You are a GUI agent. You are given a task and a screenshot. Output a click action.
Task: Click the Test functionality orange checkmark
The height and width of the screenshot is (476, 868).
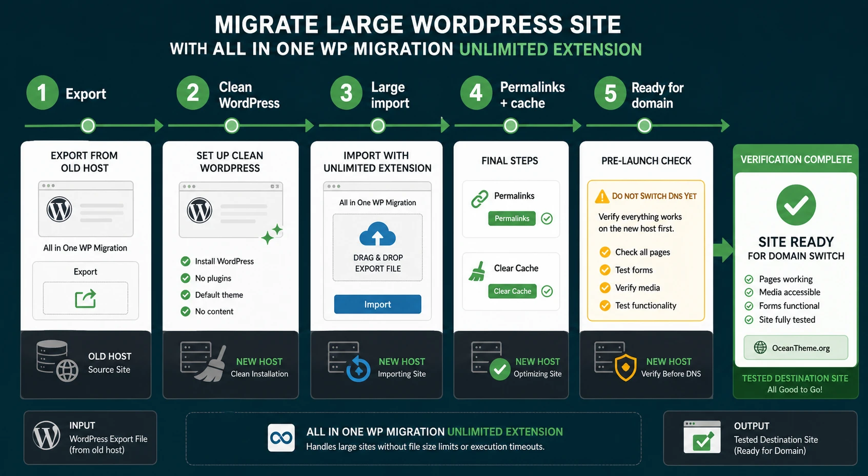605,306
